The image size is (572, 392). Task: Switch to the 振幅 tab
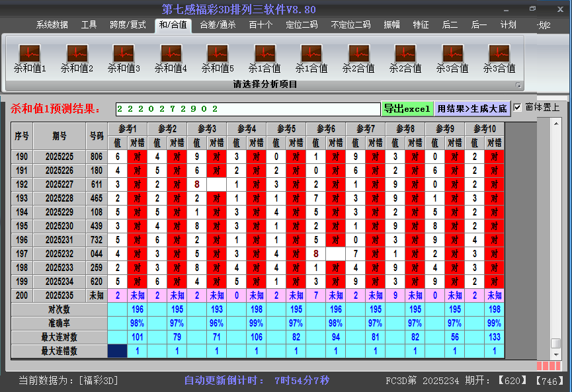point(391,25)
